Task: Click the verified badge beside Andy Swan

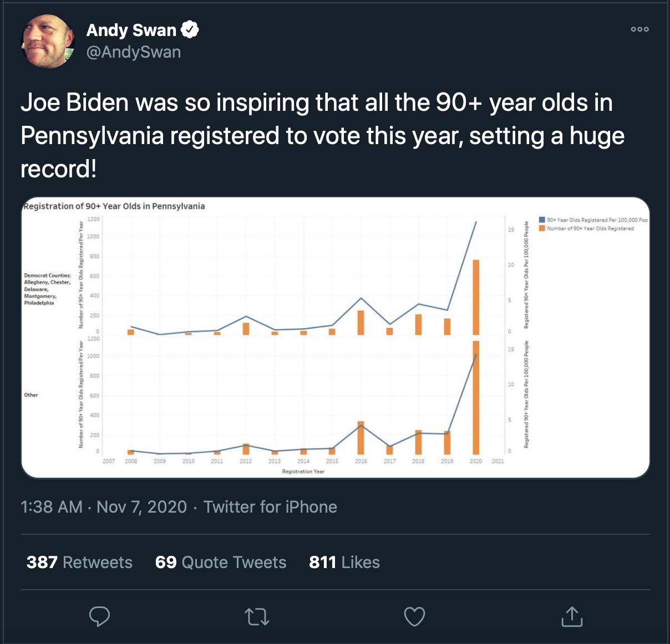Action: click(190, 30)
